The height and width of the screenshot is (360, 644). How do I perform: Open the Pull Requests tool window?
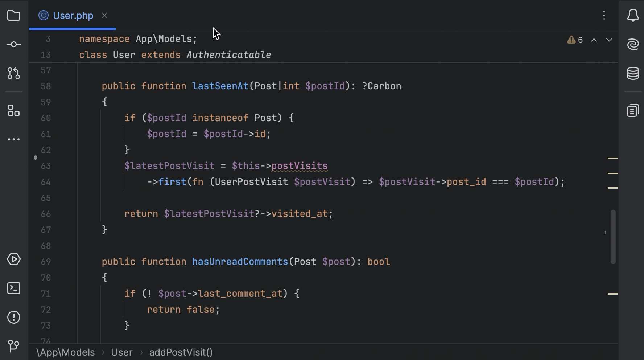pos(14,73)
